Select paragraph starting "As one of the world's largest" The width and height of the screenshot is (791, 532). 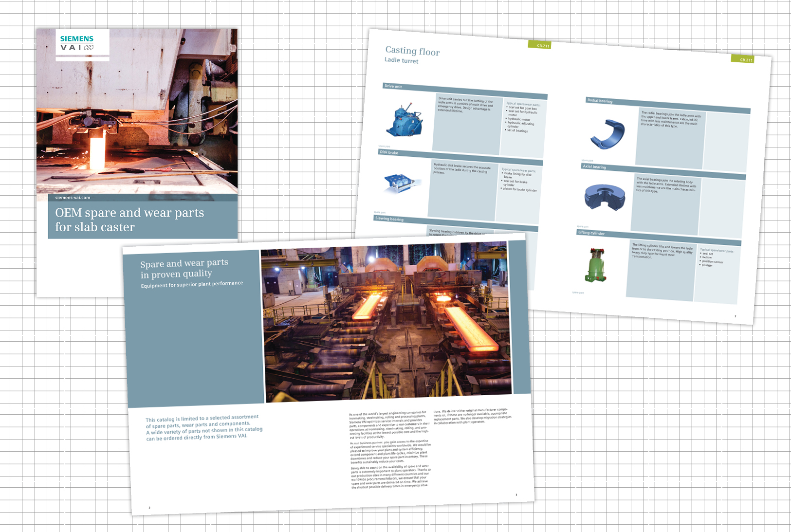389,425
